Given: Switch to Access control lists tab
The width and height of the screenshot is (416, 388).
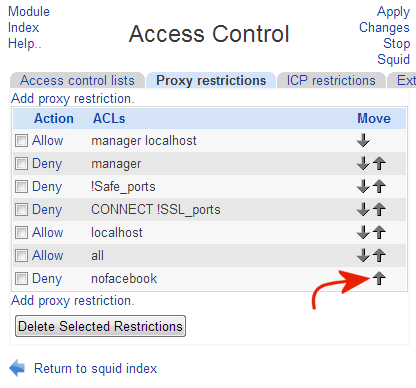Looking at the screenshot, I should (x=77, y=80).
